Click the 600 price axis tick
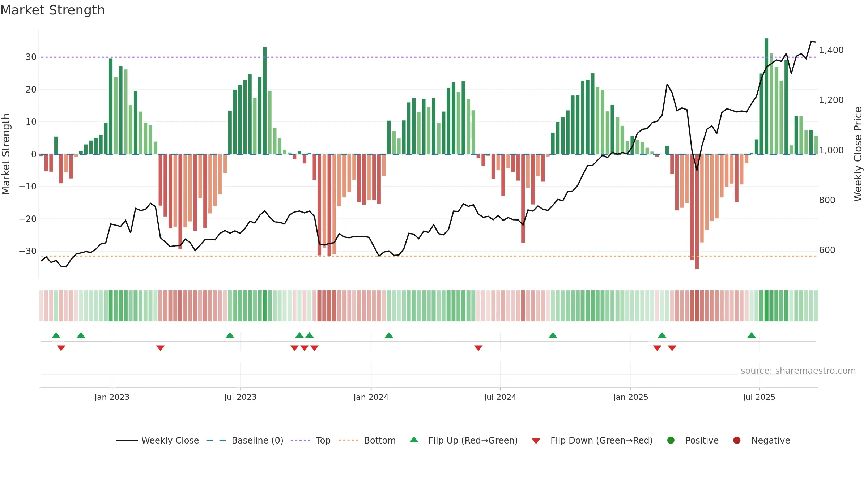The height and width of the screenshot is (488, 868). pyautogui.click(x=827, y=250)
